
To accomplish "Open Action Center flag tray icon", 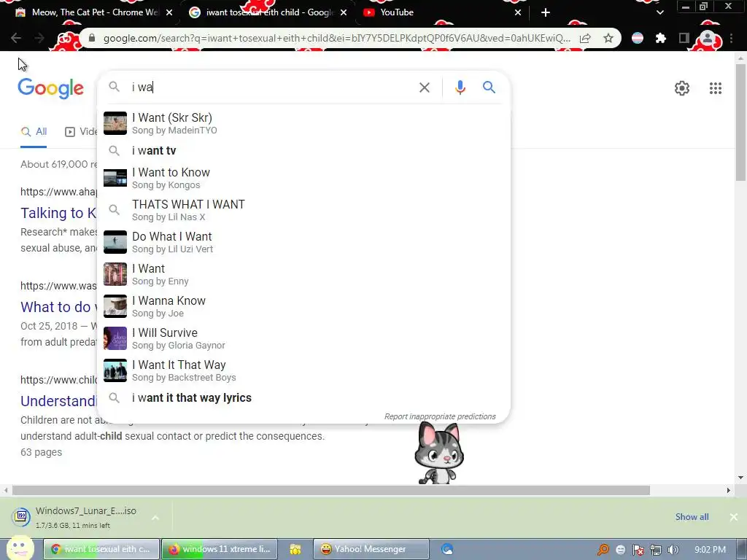I will [x=638, y=550].
